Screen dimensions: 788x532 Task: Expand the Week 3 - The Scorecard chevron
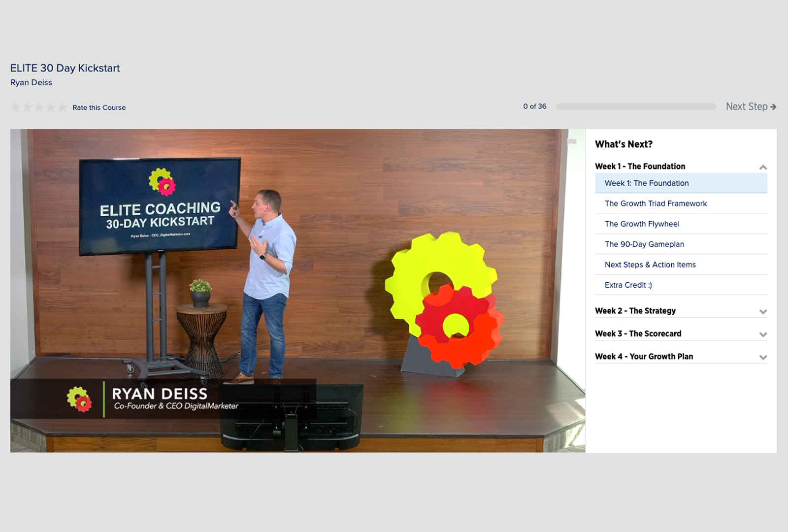pyautogui.click(x=763, y=335)
